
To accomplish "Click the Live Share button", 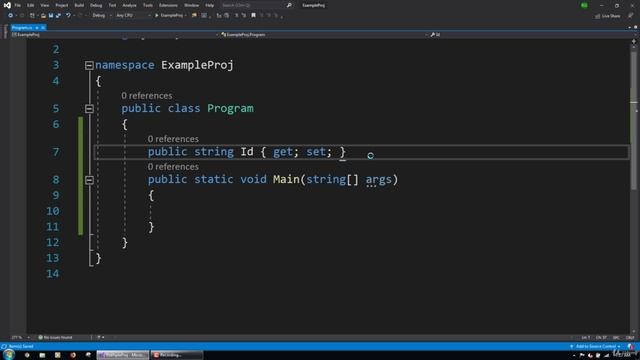I will (x=607, y=16).
